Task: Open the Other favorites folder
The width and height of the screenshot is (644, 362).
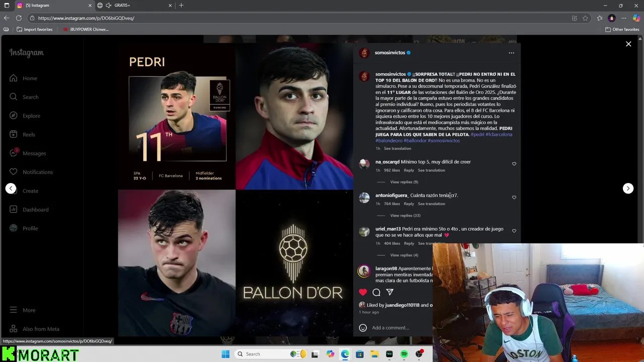Action: pyautogui.click(x=622, y=30)
